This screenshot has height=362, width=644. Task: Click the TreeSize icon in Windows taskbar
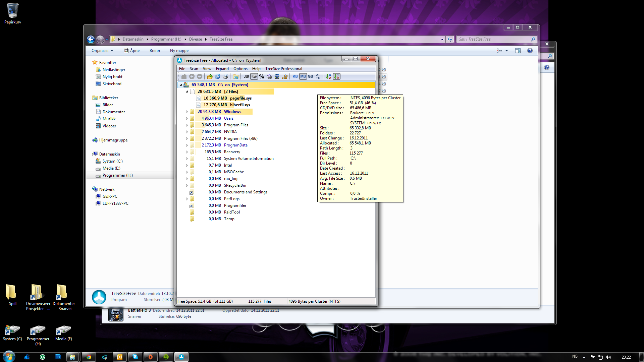[181, 357]
